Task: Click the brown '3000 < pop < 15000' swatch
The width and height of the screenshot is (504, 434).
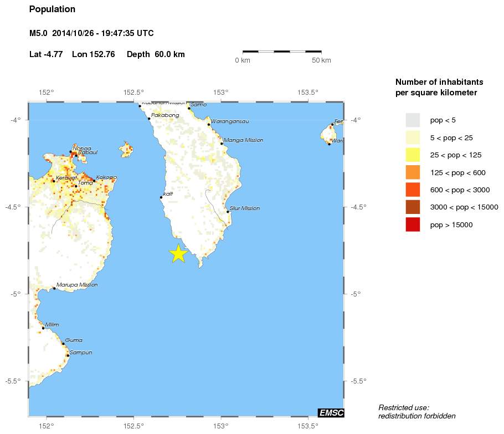Action: [x=413, y=207]
